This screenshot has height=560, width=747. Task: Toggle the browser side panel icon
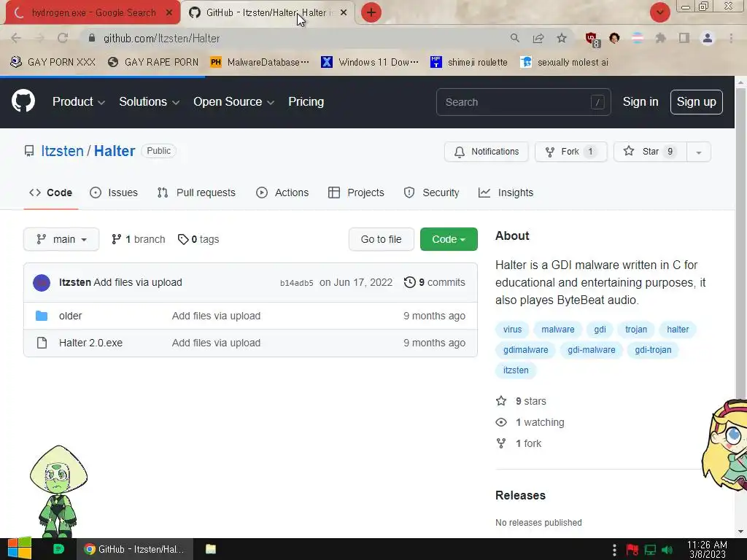(x=684, y=38)
